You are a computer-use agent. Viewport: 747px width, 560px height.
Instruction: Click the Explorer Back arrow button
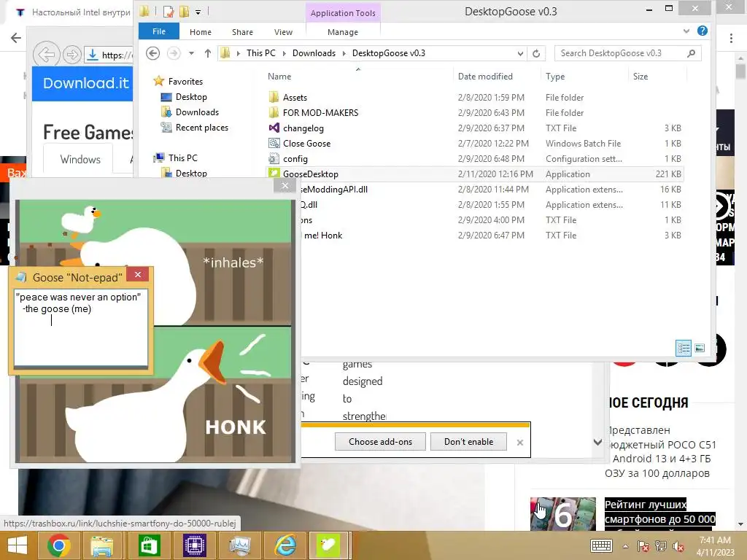152,52
